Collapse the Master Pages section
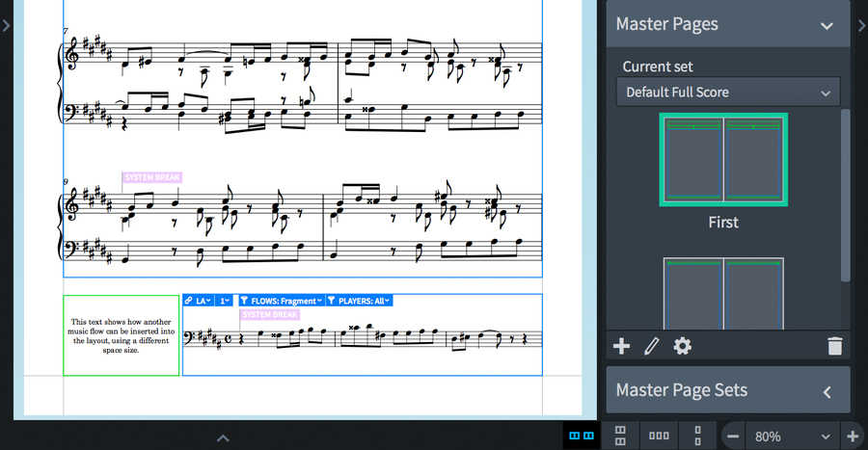Screen dimensions: 868x450 [827, 25]
